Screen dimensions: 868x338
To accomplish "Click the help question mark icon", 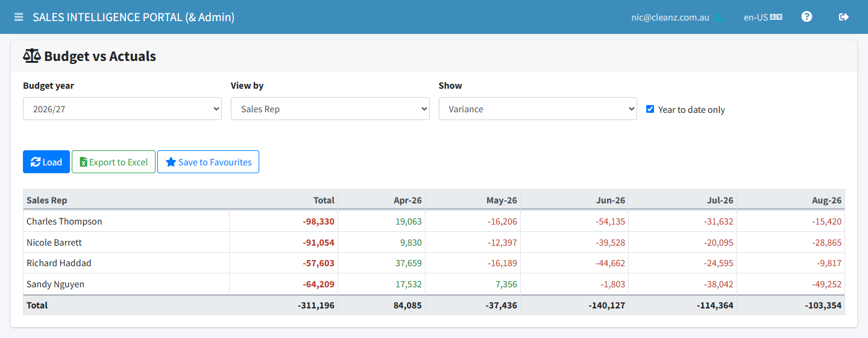I will 807,17.
